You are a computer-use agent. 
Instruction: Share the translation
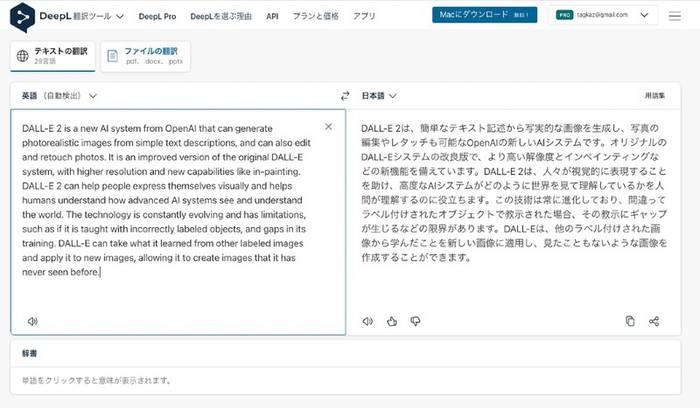(x=654, y=321)
